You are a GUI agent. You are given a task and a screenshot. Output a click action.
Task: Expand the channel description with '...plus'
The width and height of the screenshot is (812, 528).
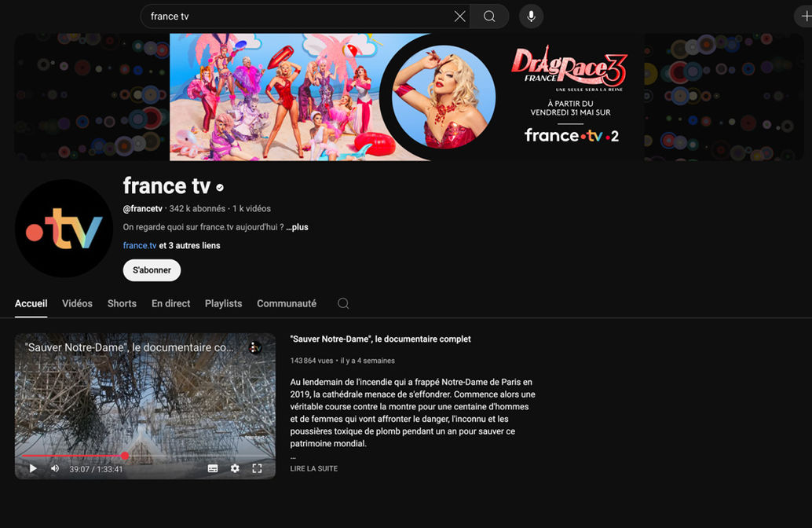[298, 227]
